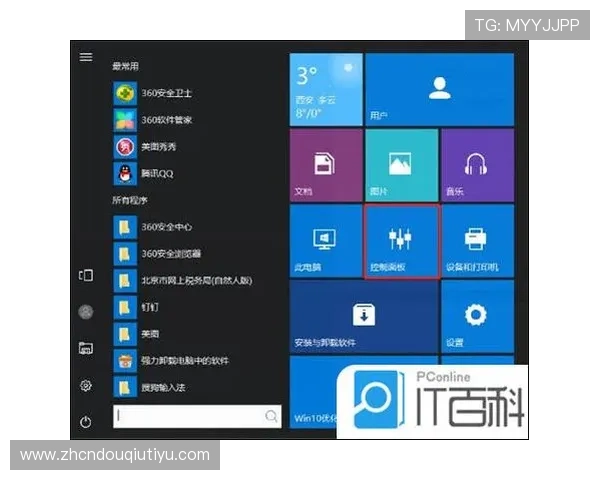Screen dimensions: 600x480
Task: Open 腾讯QQ from most used
Action: point(144,173)
